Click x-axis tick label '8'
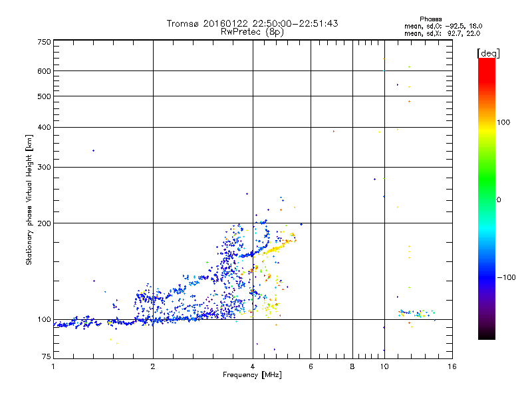532x399 pixels. pos(352,366)
